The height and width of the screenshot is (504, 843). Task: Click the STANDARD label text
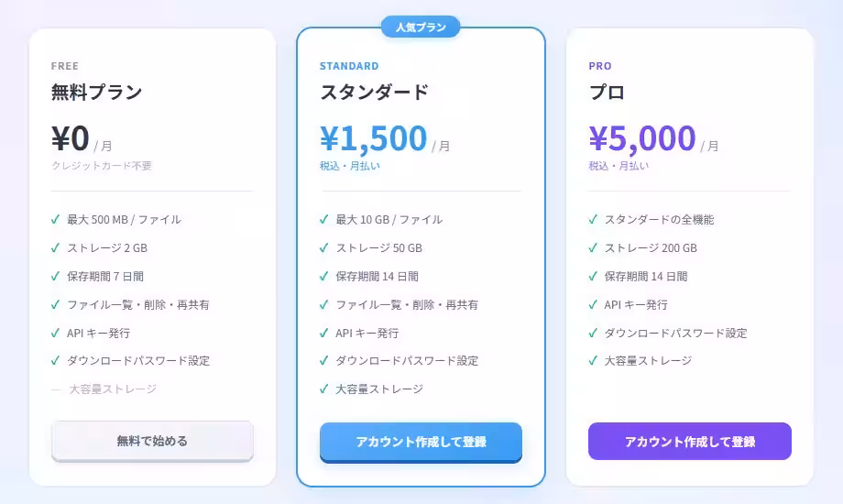[349, 66]
